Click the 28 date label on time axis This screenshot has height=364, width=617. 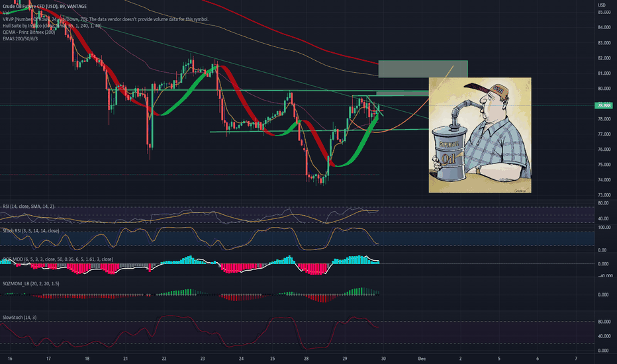coord(306,359)
